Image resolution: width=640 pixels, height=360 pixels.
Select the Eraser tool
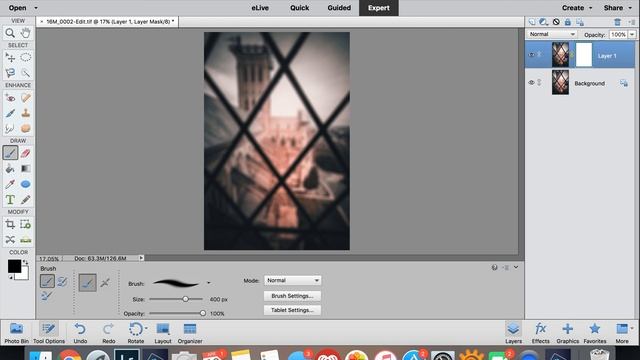pos(26,153)
